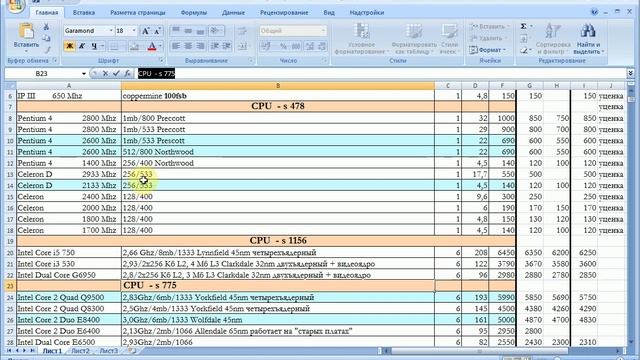Increase font size with large A icon
Image resolution: width=640 pixels, height=360 pixels.
coord(145,31)
